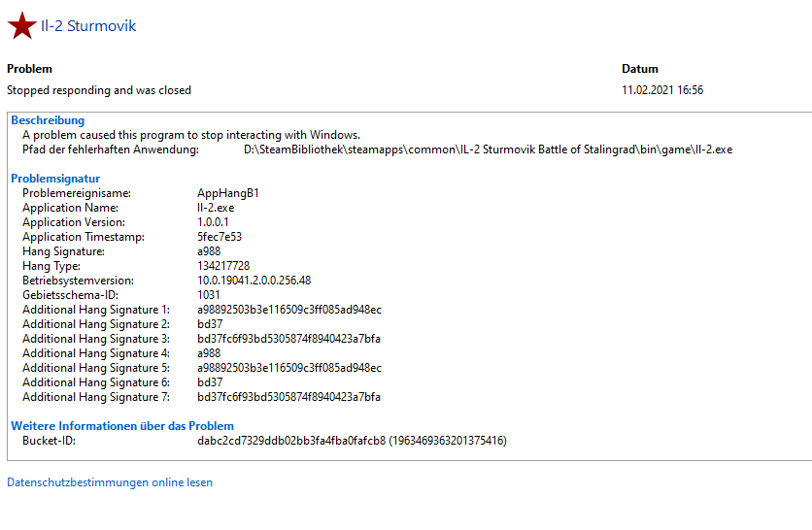
Task: Select the date 11.02.2021 16:56
Action: (x=662, y=90)
